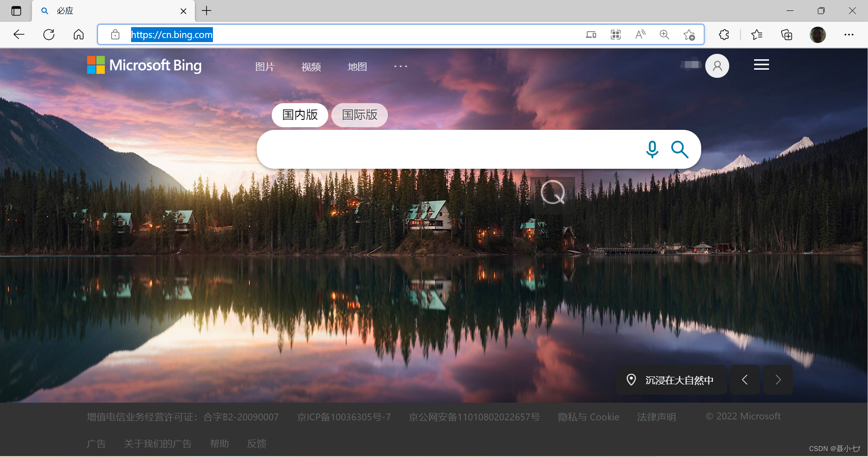Click location pin for 沉浸在大自然中
This screenshot has height=457, width=868.
pyautogui.click(x=632, y=380)
